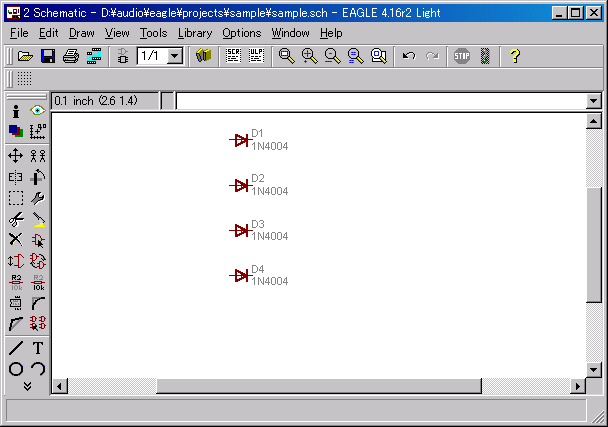Viewport: 608px width, 427px height.
Task: Click the vertical scrollbar down arrow
Action: (x=594, y=370)
